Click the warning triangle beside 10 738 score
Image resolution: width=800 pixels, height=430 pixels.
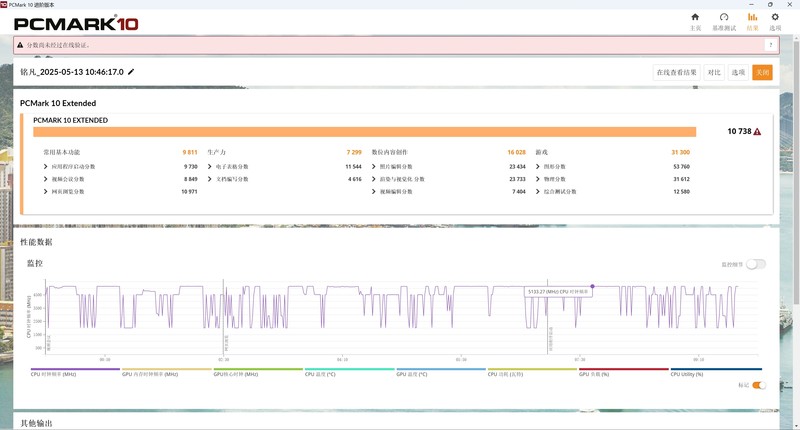point(757,132)
